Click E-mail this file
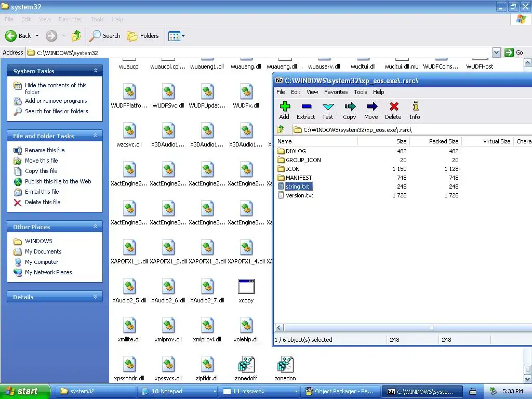This screenshot has height=399, width=532. click(x=42, y=192)
